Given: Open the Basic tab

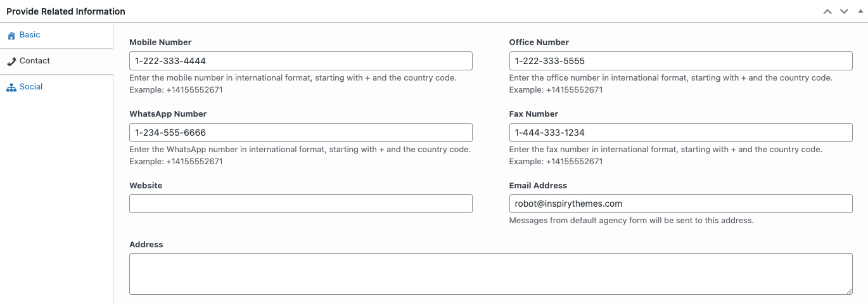Looking at the screenshot, I should point(30,35).
